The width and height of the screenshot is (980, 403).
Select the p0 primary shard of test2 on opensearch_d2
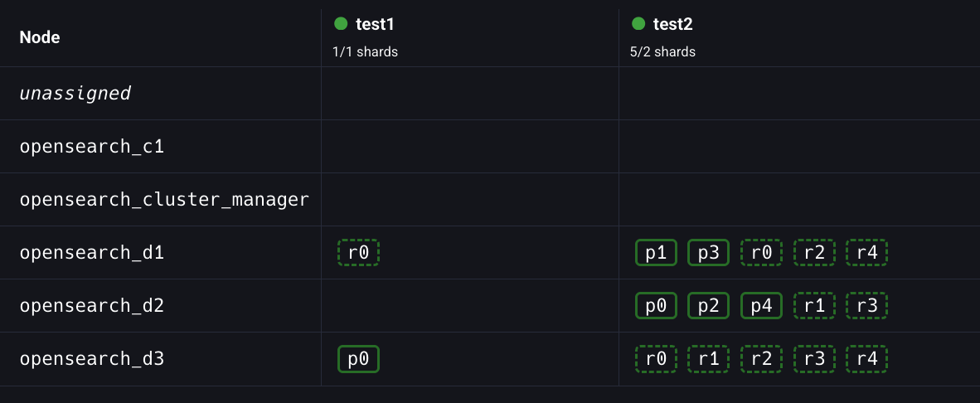[656, 306]
